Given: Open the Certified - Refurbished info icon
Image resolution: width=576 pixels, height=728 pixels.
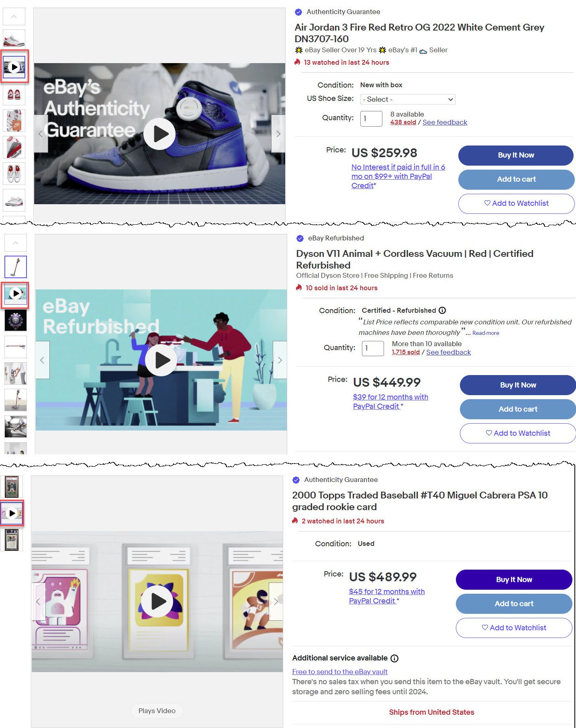Looking at the screenshot, I should [x=442, y=310].
